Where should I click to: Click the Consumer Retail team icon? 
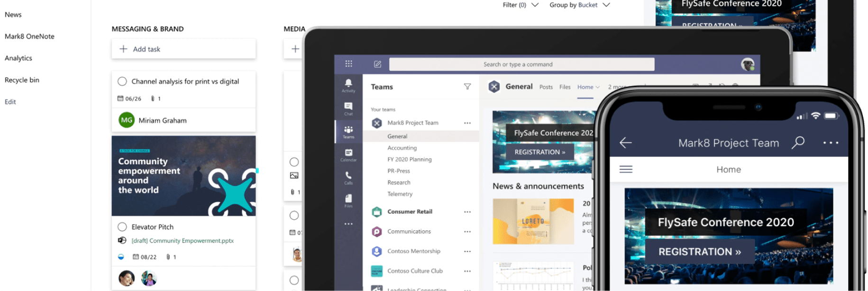[377, 212]
